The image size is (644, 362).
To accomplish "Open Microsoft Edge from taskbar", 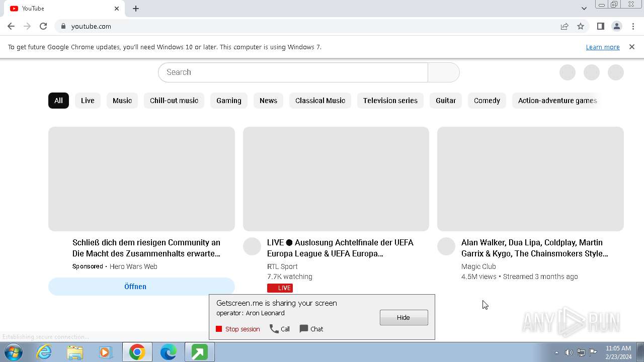I will tap(168, 352).
